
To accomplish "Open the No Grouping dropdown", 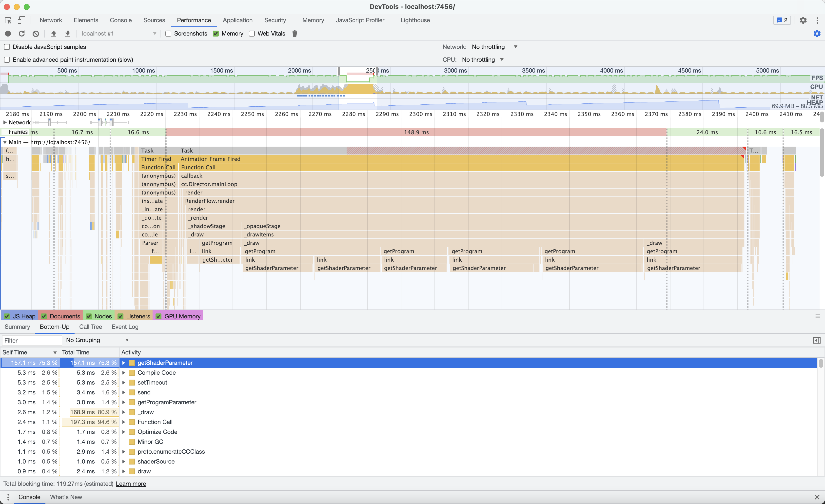I will coord(97,340).
